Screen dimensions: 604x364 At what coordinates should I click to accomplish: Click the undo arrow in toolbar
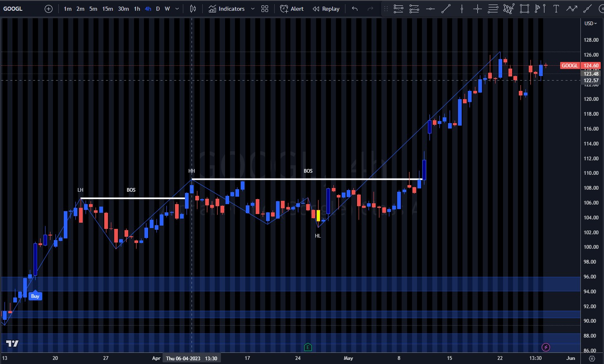coord(355,9)
